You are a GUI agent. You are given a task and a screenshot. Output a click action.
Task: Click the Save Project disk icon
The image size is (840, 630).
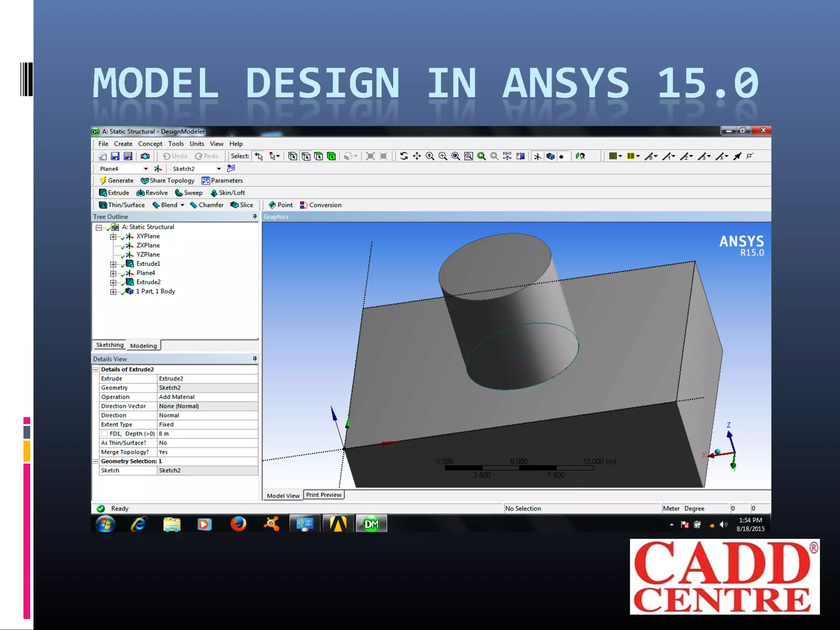pos(115,156)
